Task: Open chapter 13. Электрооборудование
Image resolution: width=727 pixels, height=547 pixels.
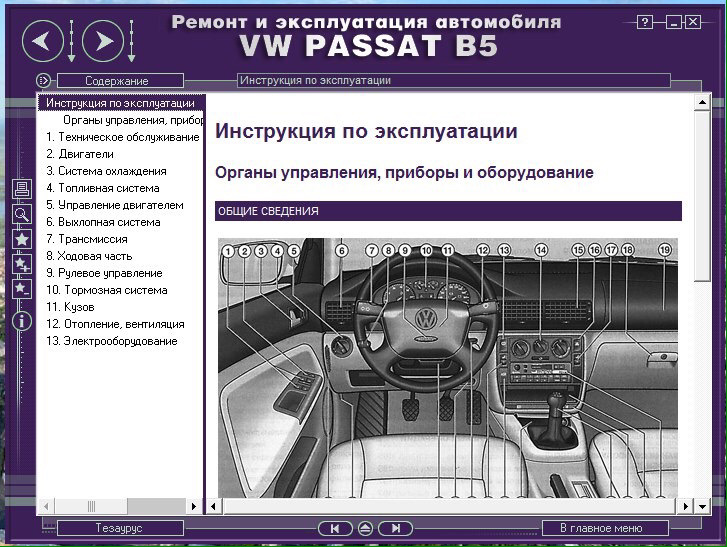Action: point(112,341)
